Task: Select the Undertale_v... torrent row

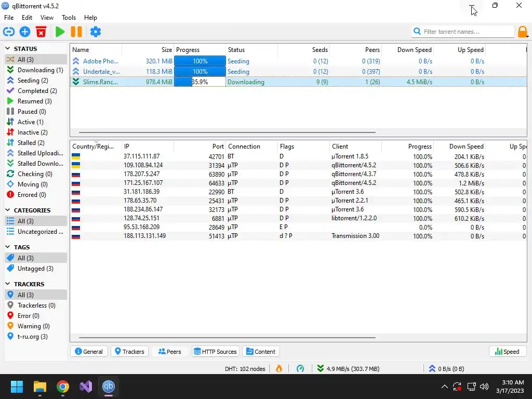Action: point(298,72)
